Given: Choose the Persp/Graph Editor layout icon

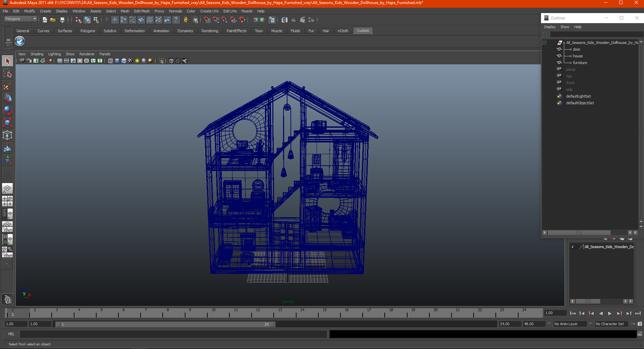Looking at the screenshot, I should click(x=7, y=227).
